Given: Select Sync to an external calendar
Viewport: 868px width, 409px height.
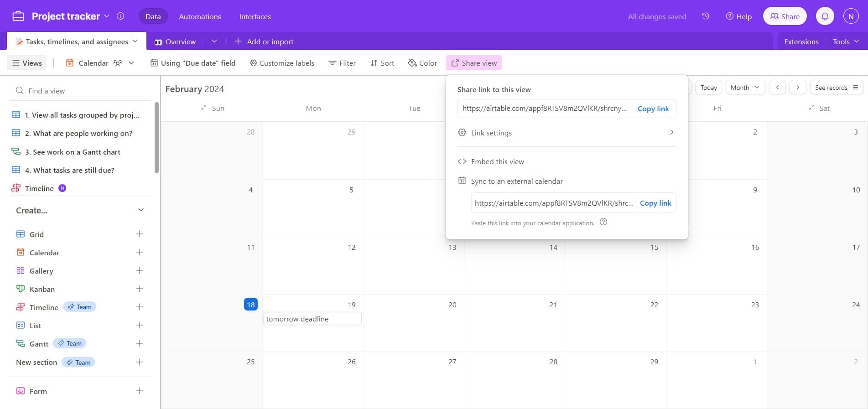Looking at the screenshot, I should pos(511,181).
